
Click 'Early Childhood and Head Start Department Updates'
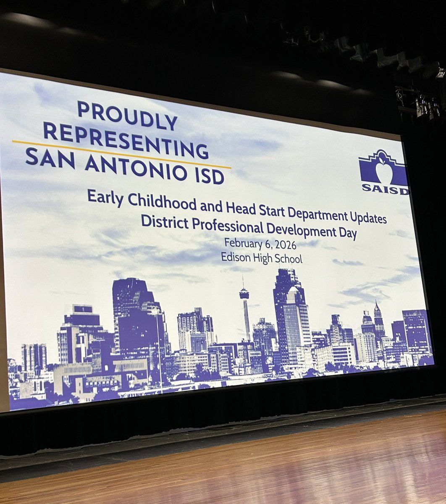237,207
